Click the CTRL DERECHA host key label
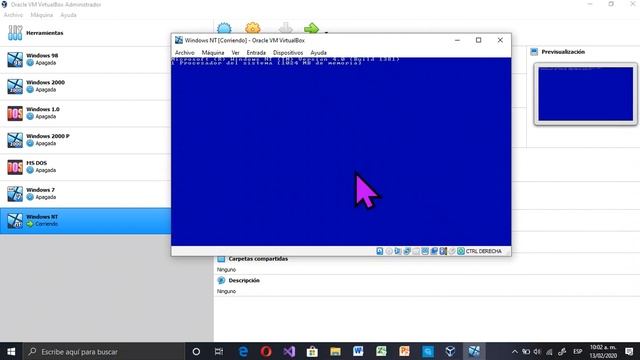The height and width of the screenshot is (360, 640). point(483,251)
